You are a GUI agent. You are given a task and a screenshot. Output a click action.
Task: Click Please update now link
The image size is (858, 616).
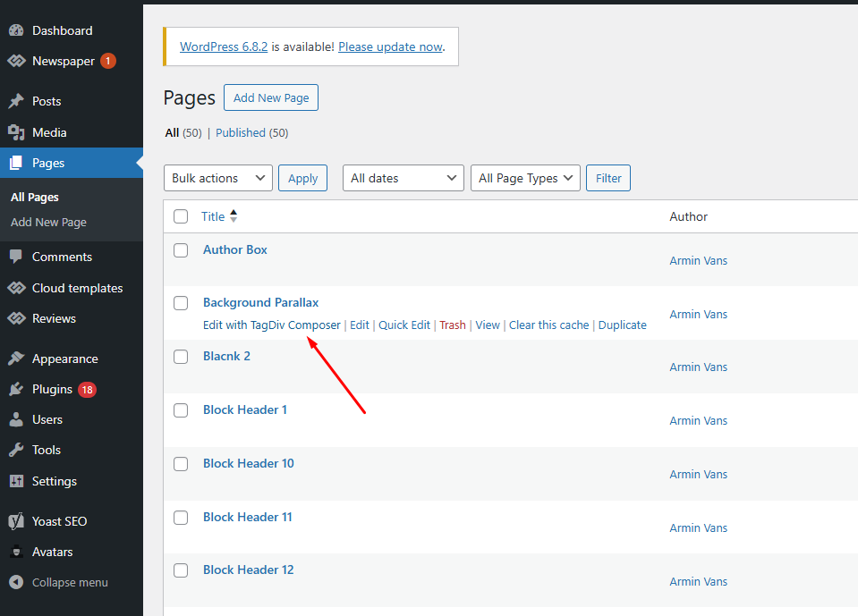click(390, 47)
